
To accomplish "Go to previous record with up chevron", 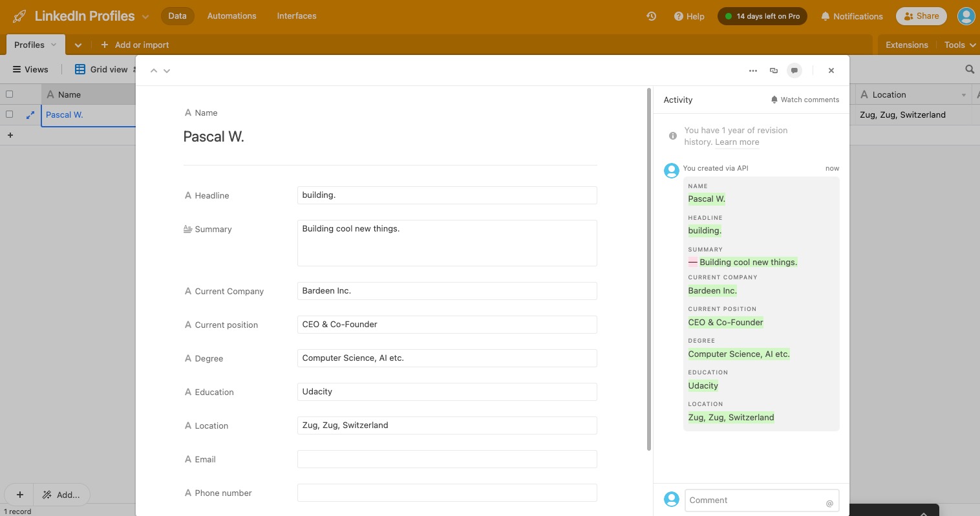I will 154,70.
